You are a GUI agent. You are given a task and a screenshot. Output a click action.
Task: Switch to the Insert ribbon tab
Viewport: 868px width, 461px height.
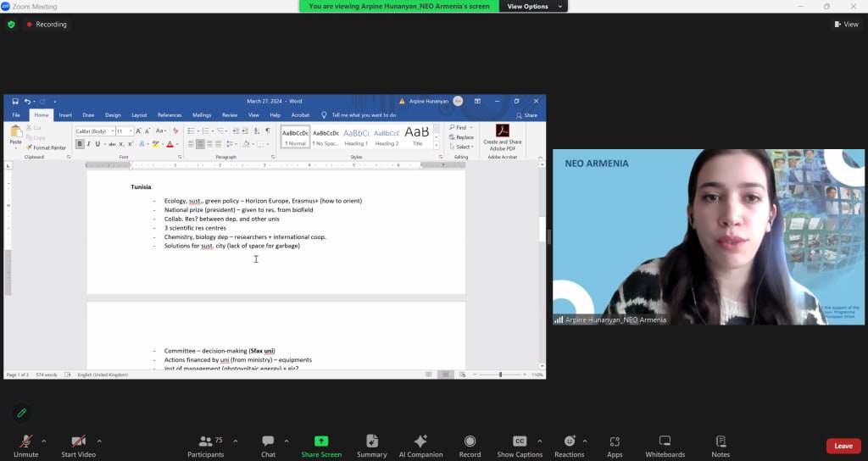tap(65, 115)
